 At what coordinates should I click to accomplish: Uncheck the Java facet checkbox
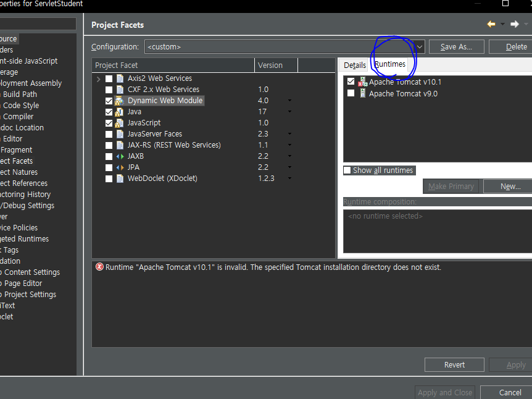[109, 112]
